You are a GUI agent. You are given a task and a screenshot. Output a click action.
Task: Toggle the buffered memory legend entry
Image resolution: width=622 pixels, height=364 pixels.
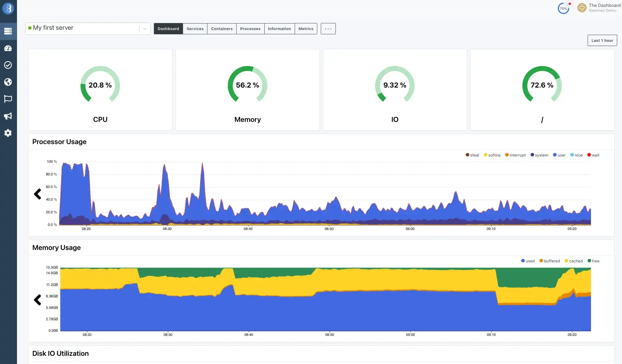coord(549,261)
